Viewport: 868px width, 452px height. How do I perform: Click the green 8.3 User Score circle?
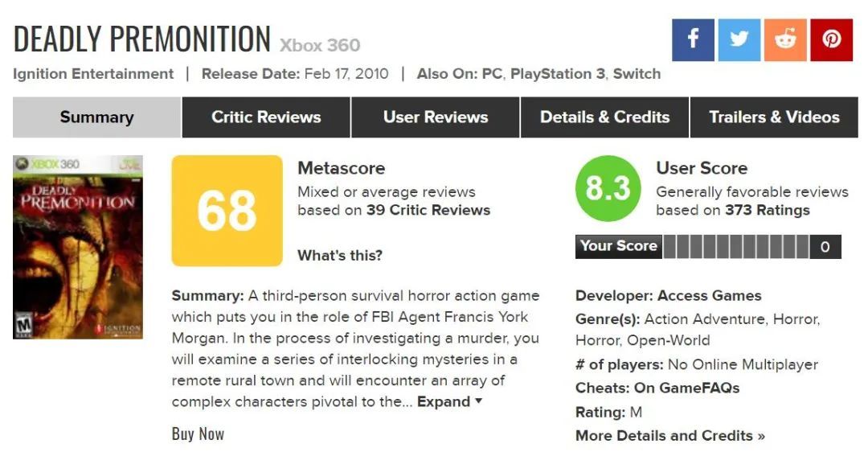click(608, 189)
